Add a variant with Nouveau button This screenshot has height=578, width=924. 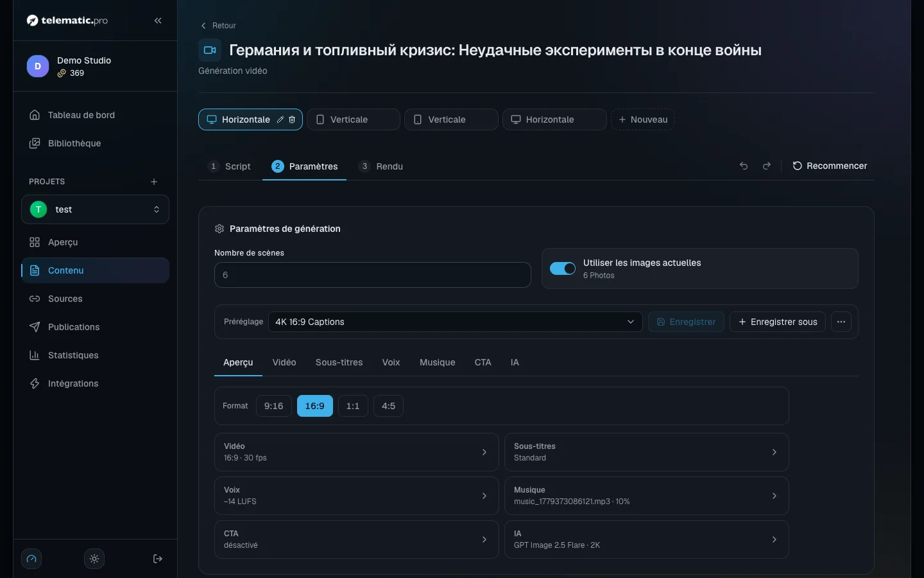click(x=643, y=119)
